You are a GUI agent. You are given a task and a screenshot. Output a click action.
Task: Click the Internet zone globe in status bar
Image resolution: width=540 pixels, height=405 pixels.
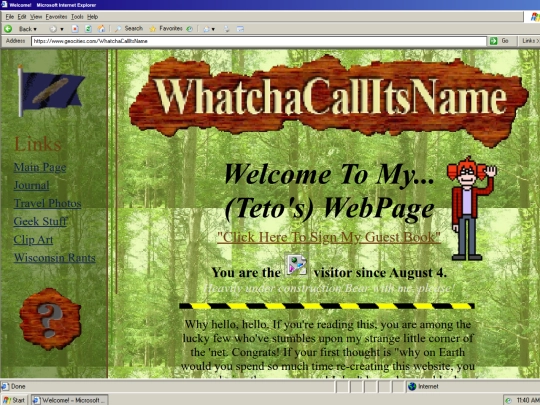coord(412,386)
